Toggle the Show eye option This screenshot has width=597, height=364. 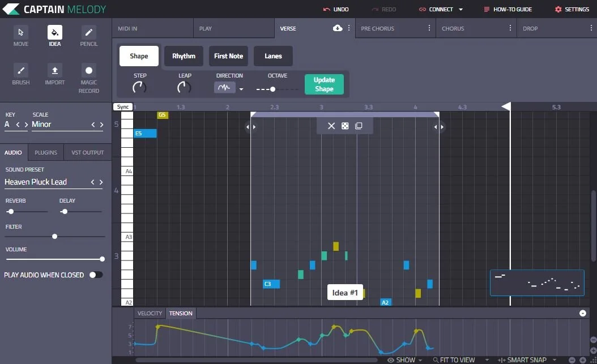(391, 360)
